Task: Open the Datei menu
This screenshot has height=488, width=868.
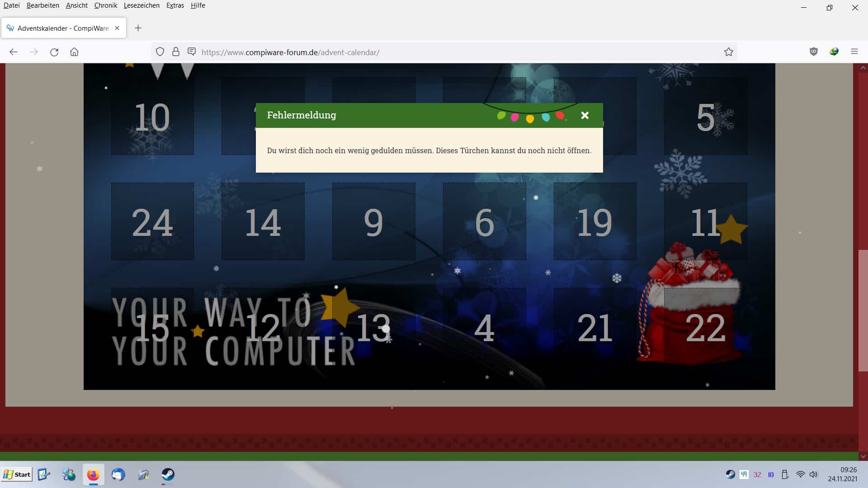Action: 12,5
